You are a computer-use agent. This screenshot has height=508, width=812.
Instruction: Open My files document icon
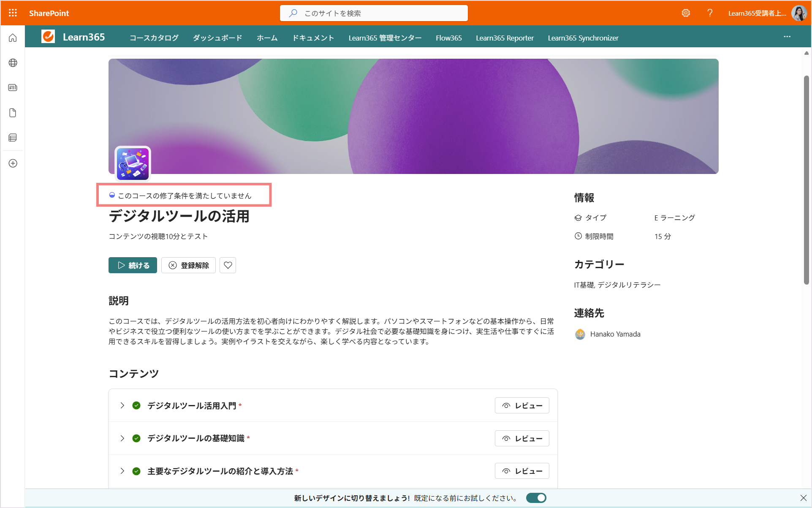[13, 113]
